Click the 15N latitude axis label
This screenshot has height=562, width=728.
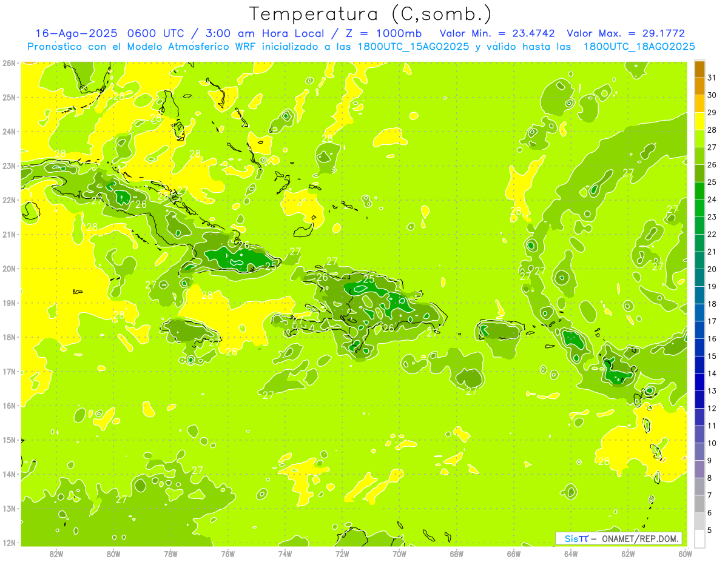tap(9, 440)
